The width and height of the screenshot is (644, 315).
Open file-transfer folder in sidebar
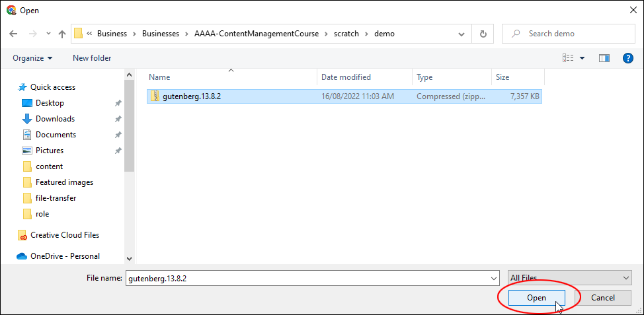coord(56,198)
